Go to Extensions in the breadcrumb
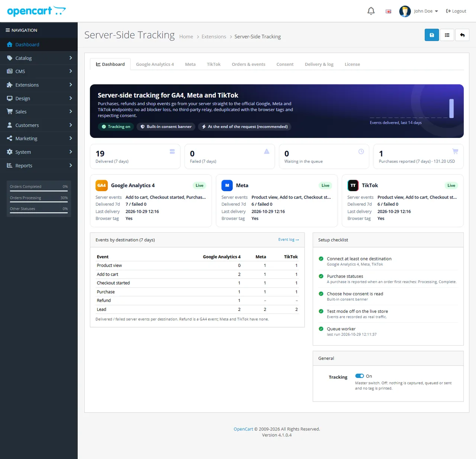The width and height of the screenshot is (476, 459). coord(214,36)
